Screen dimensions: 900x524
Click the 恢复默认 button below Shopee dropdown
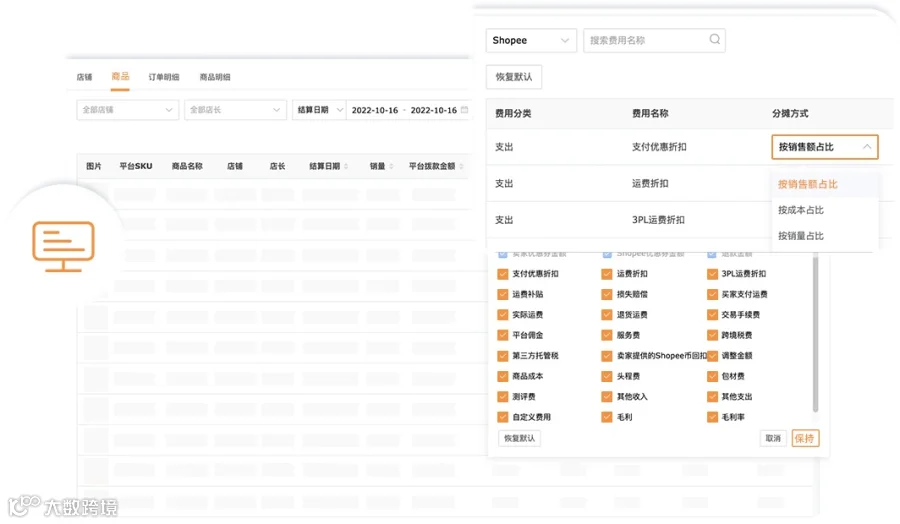[x=514, y=77]
